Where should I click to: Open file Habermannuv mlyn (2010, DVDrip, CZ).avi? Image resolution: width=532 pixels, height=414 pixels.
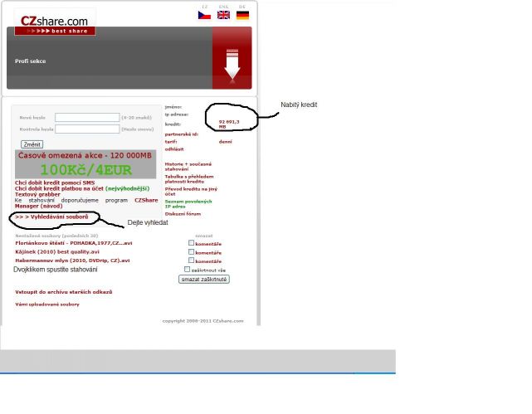click(x=72, y=261)
